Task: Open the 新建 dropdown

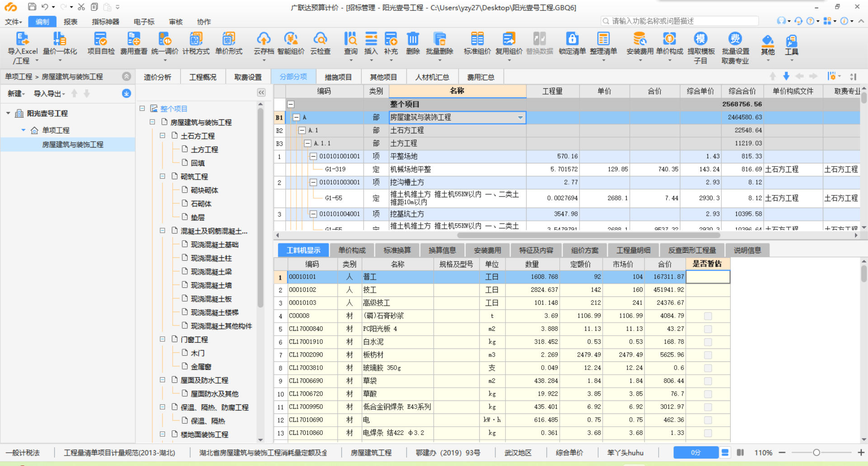Action: coord(16,94)
